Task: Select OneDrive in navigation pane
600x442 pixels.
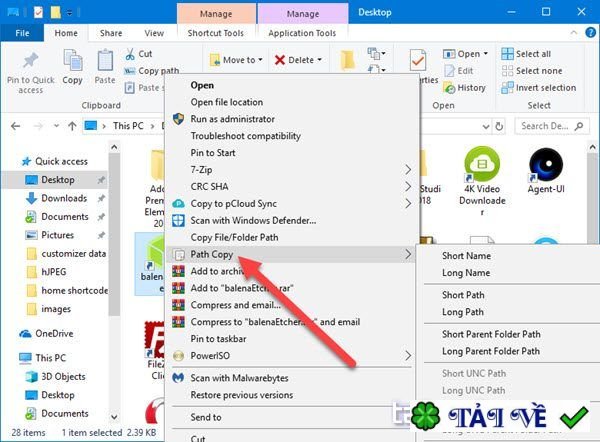Action: click(46, 334)
